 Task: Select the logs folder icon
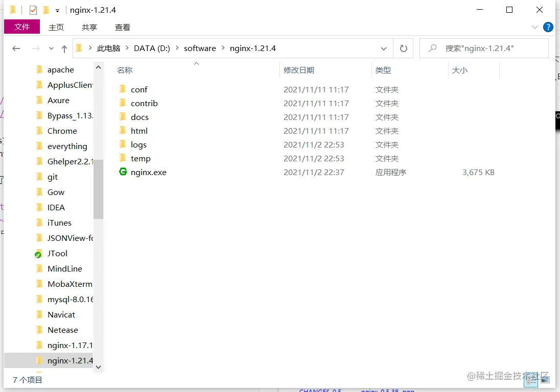point(123,144)
